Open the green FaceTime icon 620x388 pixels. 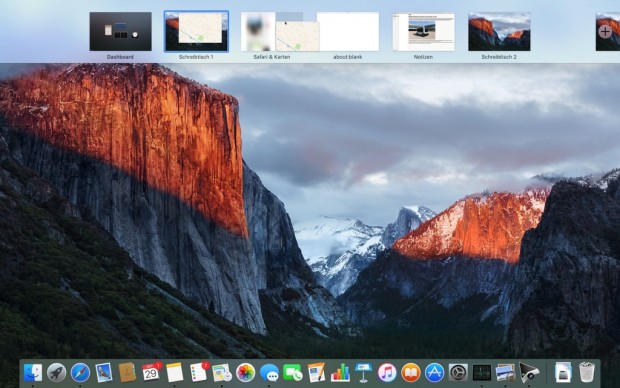[x=293, y=373]
